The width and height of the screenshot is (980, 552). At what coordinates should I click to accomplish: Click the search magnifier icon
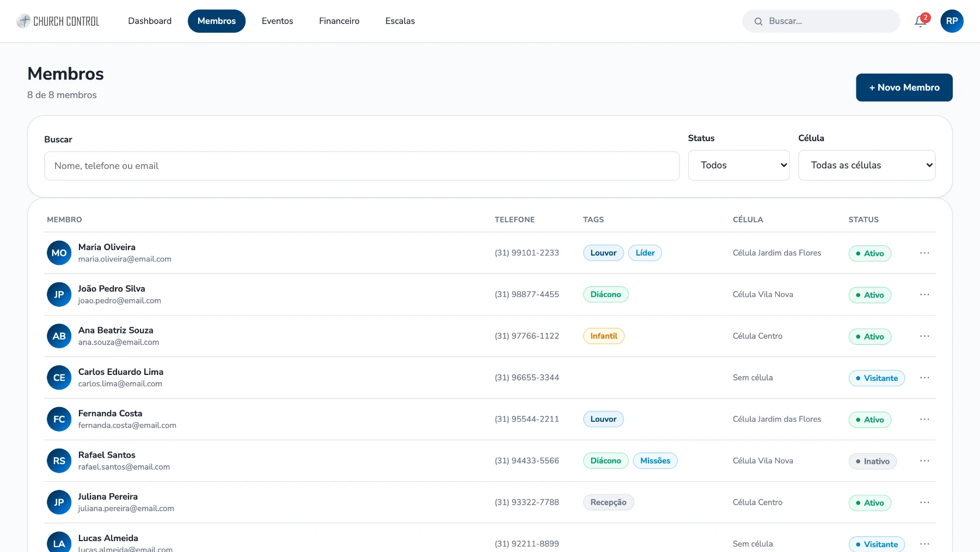[758, 21]
